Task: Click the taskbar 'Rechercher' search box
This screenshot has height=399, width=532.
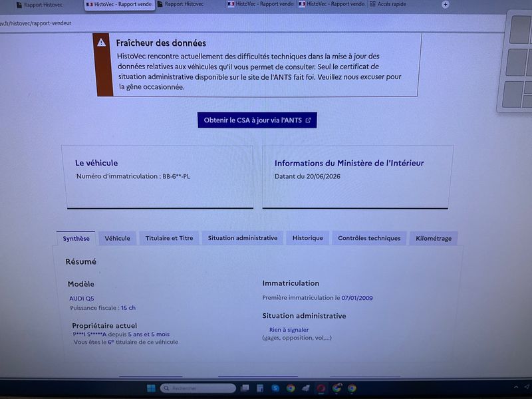Action: pos(198,388)
